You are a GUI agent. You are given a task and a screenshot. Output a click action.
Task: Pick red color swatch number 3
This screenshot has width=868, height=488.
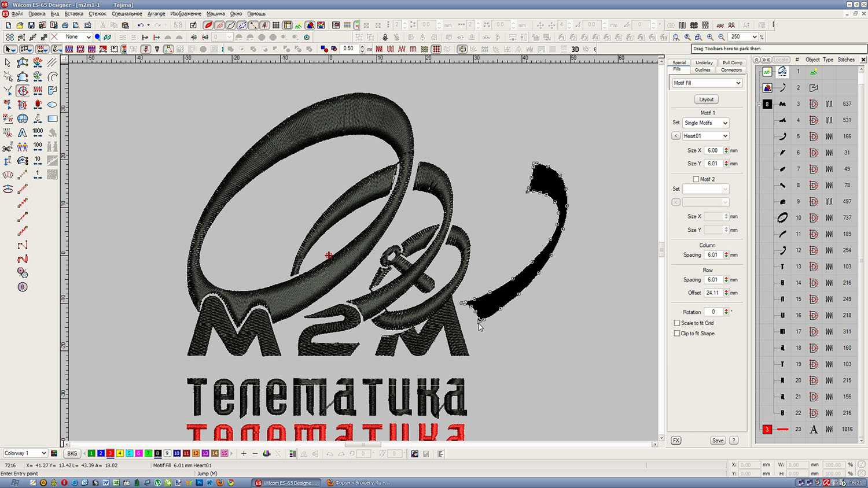tap(110, 453)
